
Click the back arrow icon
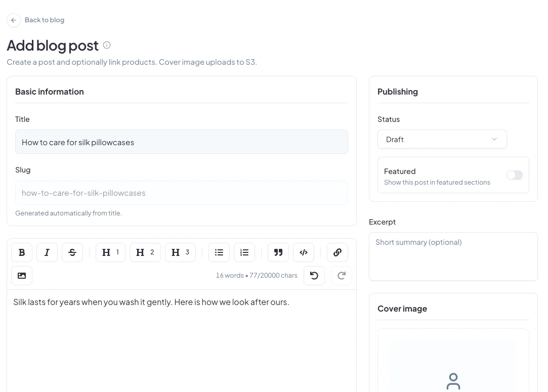click(14, 20)
